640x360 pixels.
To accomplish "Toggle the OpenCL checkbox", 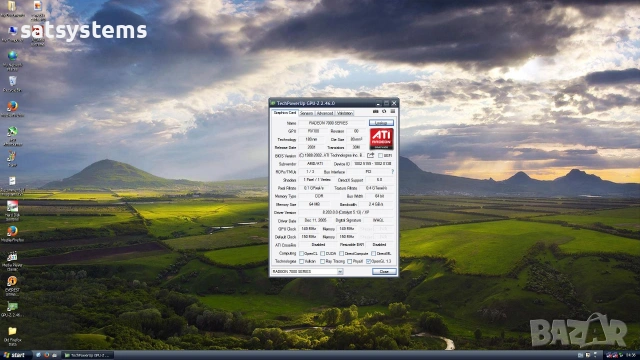I will pos(302,253).
